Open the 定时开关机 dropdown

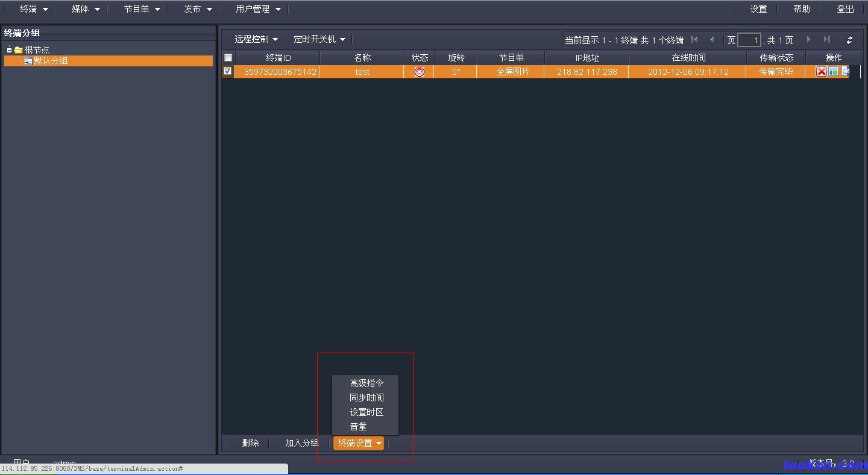pos(319,39)
